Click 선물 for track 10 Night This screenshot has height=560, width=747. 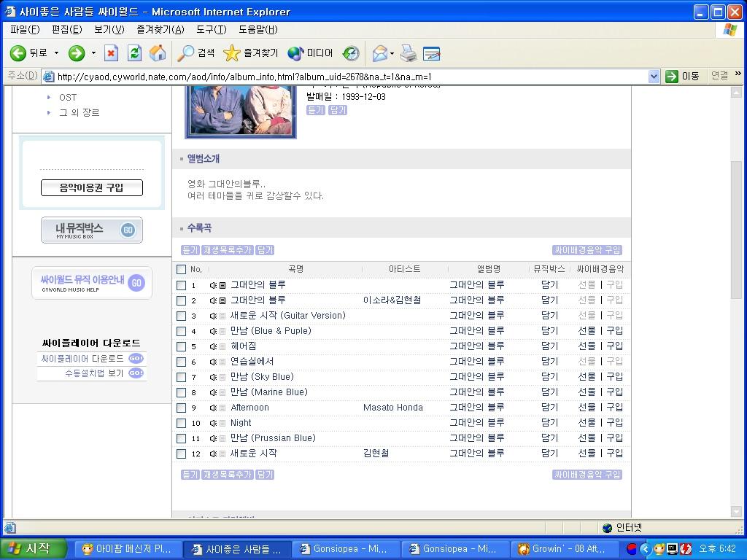587,423
